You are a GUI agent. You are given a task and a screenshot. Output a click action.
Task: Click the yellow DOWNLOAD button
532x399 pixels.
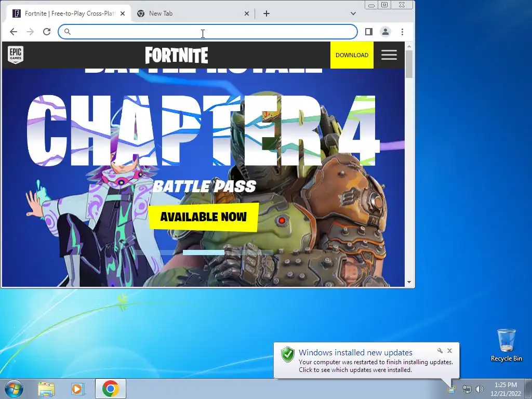352,55
